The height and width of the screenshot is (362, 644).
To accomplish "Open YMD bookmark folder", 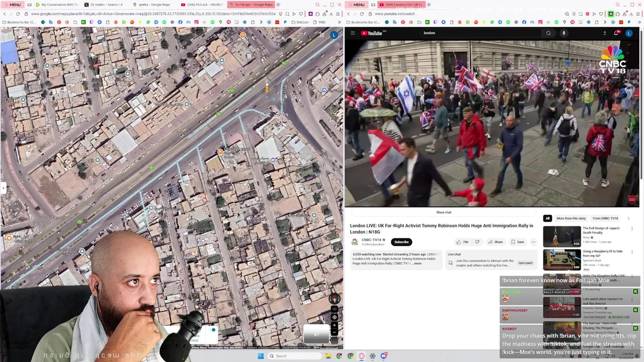I will [319, 22].
